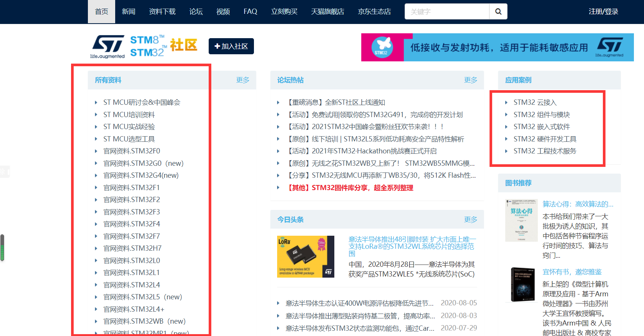Click the STM32 butterfly banner icon
This screenshot has width=644, height=336.
click(x=382, y=48)
